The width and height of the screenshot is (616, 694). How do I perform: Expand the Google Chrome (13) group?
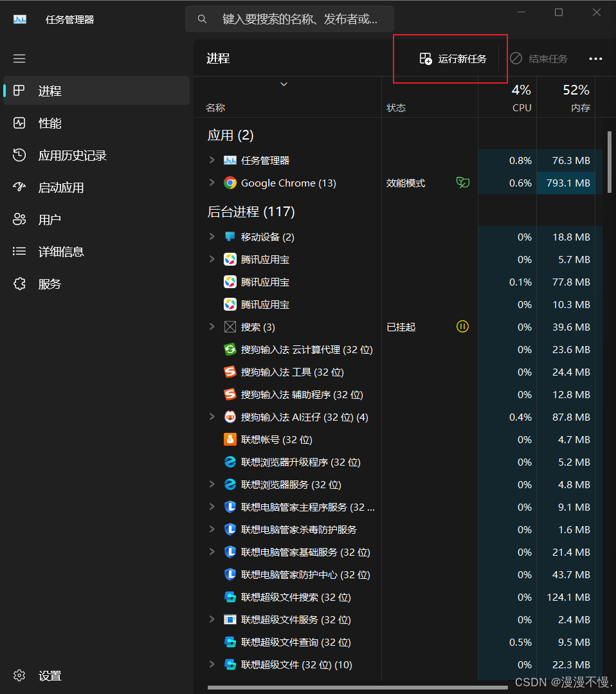212,183
